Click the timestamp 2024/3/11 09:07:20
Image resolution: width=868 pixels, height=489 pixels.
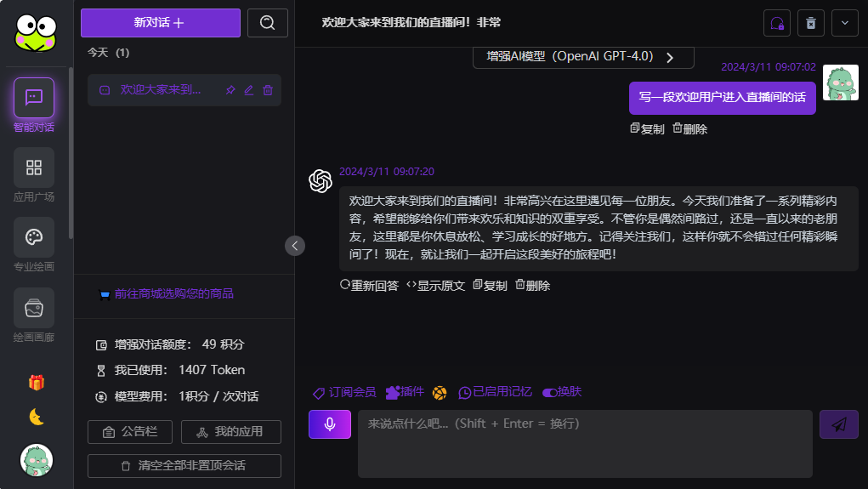point(387,172)
